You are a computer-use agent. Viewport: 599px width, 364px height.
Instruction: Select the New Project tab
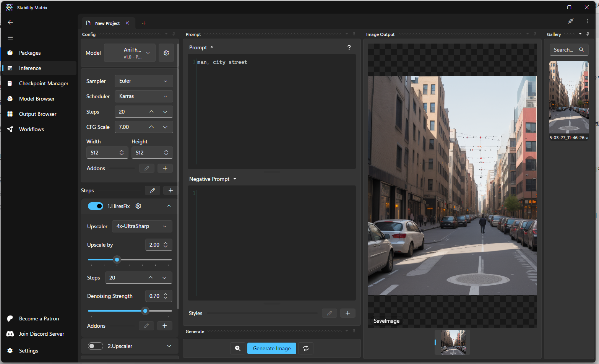107,23
